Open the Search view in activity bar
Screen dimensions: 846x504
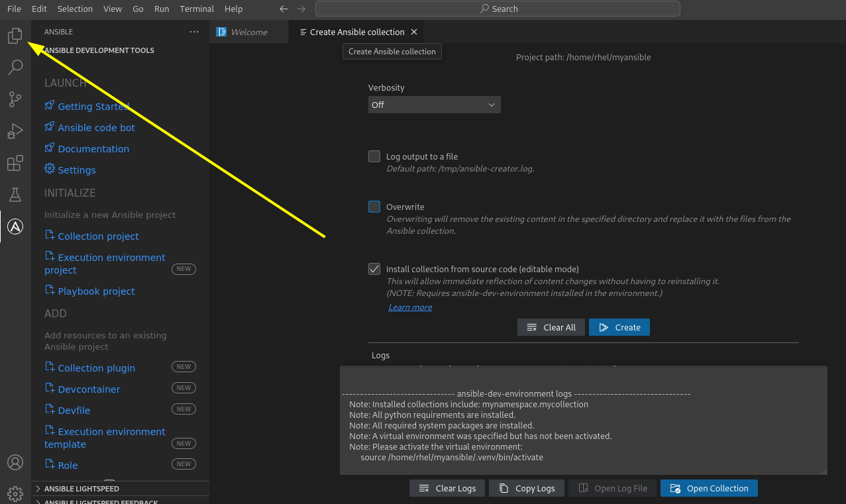coord(15,68)
